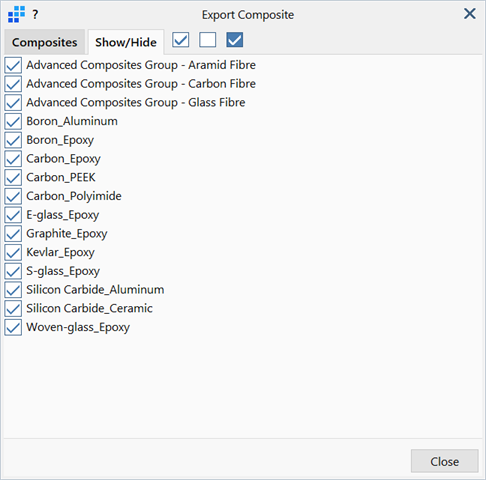Uncheck the Woven-glass_Epoxy checkbox

(x=13, y=327)
